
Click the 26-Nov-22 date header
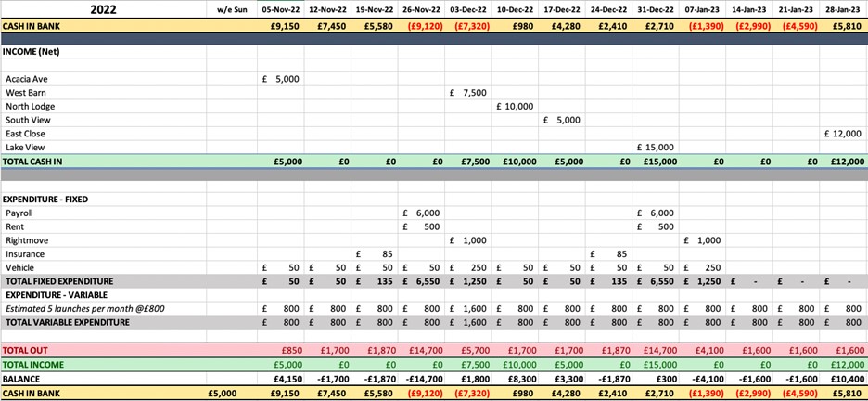coord(421,9)
